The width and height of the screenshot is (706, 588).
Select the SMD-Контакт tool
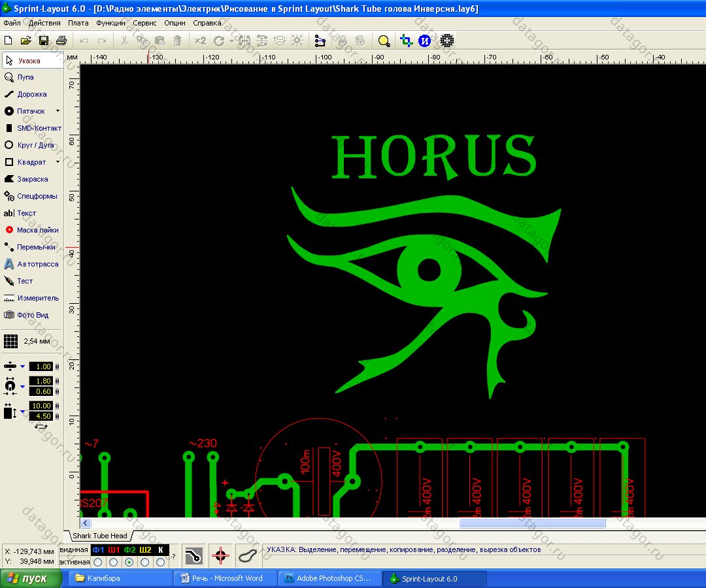(x=33, y=128)
